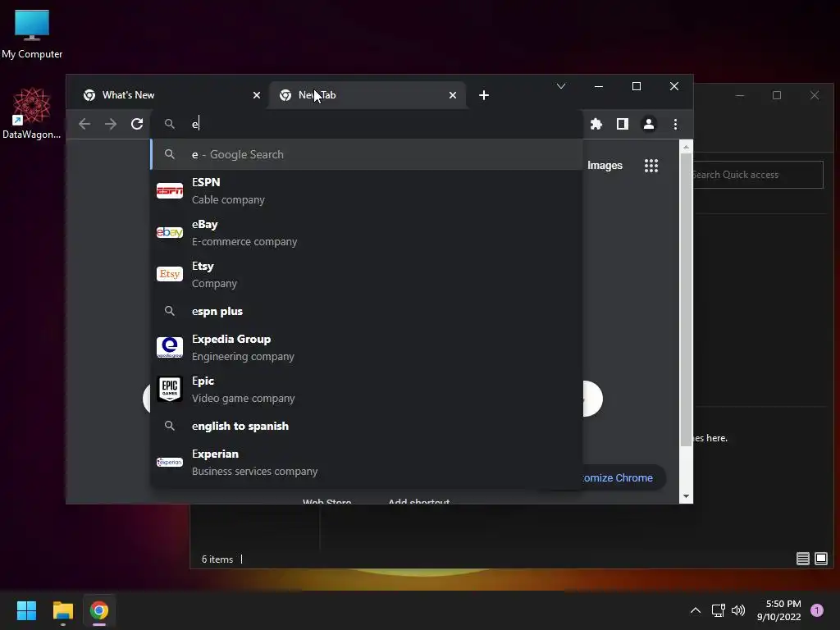Open the Google apps grid icon
Viewport: 840px width, 630px height.
pyautogui.click(x=651, y=166)
